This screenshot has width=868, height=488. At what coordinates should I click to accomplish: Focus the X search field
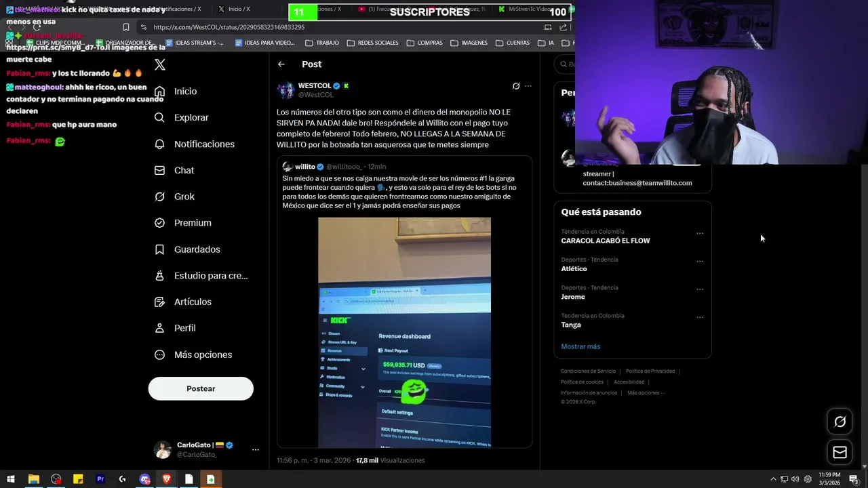[x=564, y=64]
